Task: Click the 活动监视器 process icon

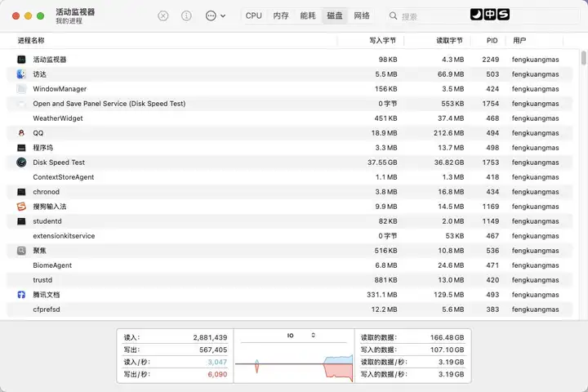Action: click(21, 60)
